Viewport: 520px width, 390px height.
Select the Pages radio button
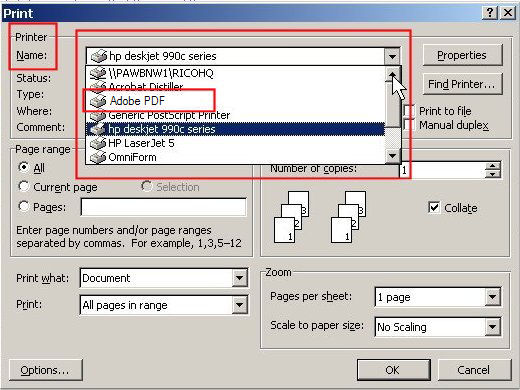point(24,206)
